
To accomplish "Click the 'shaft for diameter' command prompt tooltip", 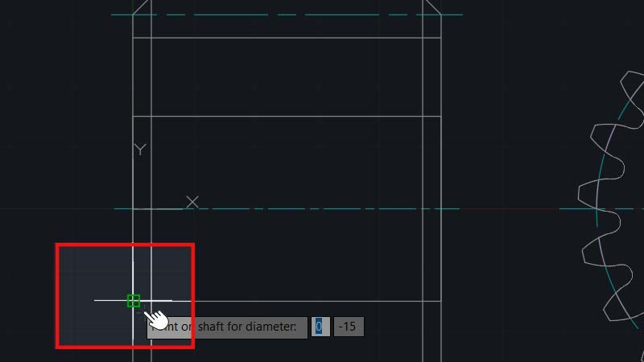I will (227, 327).
